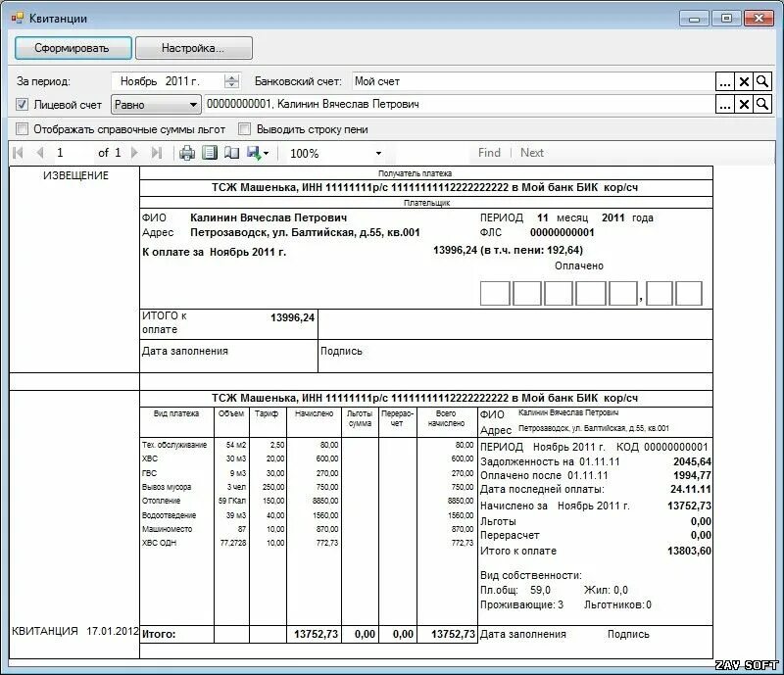Open the 100% zoom dropdown

(378, 154)
